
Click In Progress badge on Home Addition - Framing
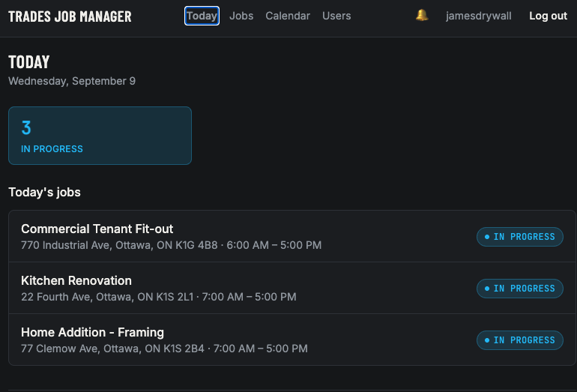519,340
